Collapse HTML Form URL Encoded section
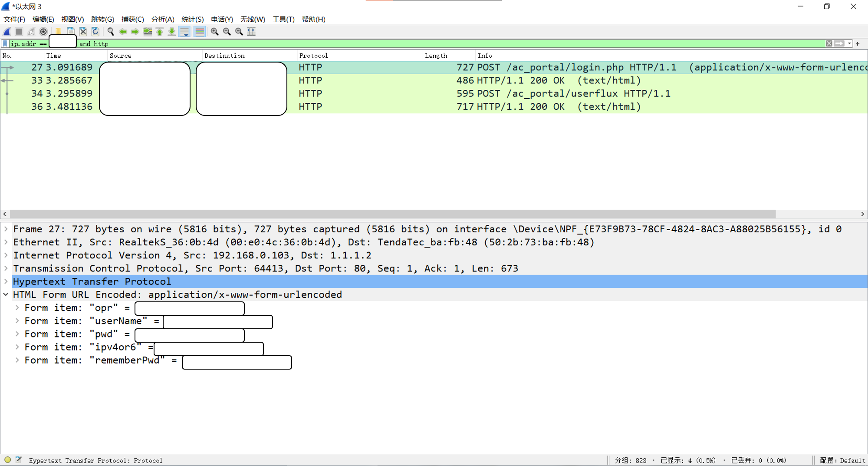This screenshot has height=466, width=868. click(6, 294)
